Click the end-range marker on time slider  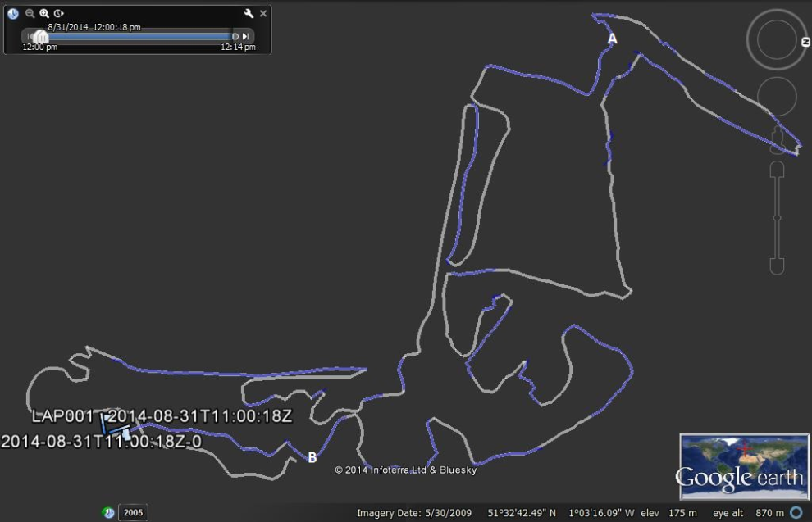click(235, 37)
